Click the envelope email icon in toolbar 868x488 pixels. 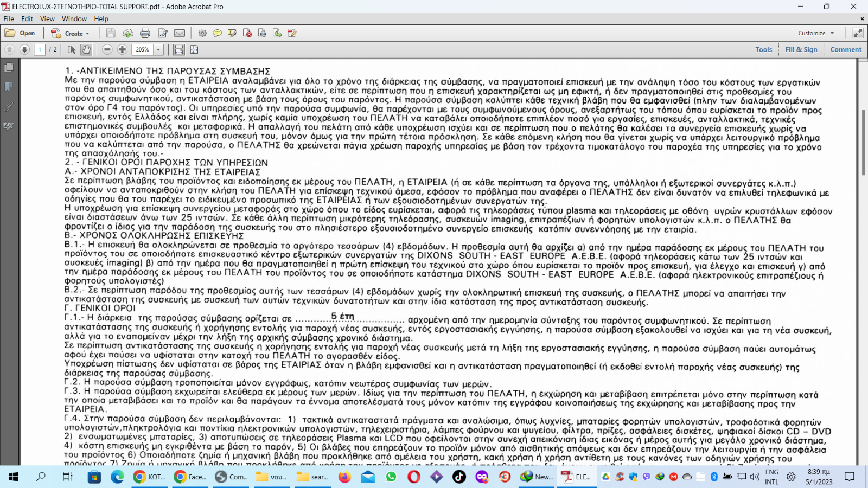(x=180, y=33)
